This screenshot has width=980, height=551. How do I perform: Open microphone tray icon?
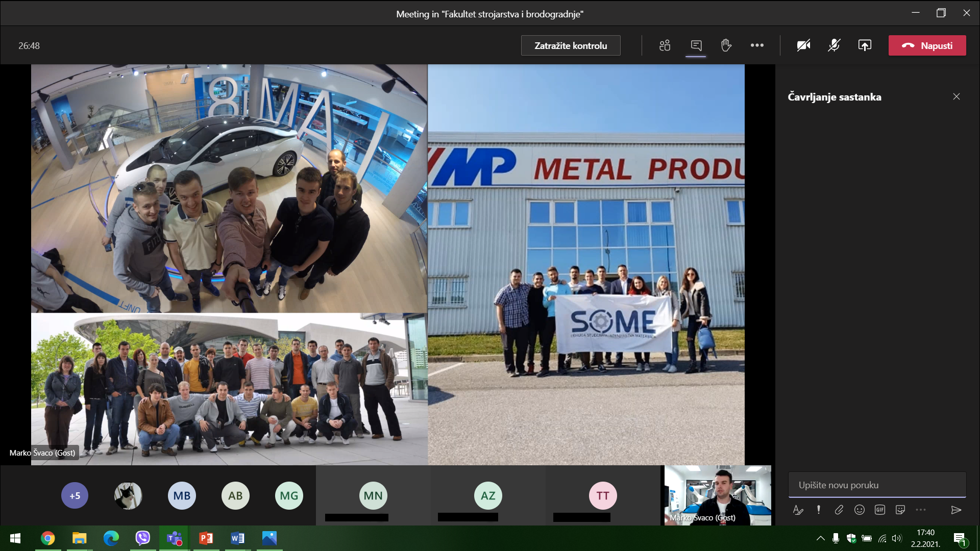[x=836, y=538]
